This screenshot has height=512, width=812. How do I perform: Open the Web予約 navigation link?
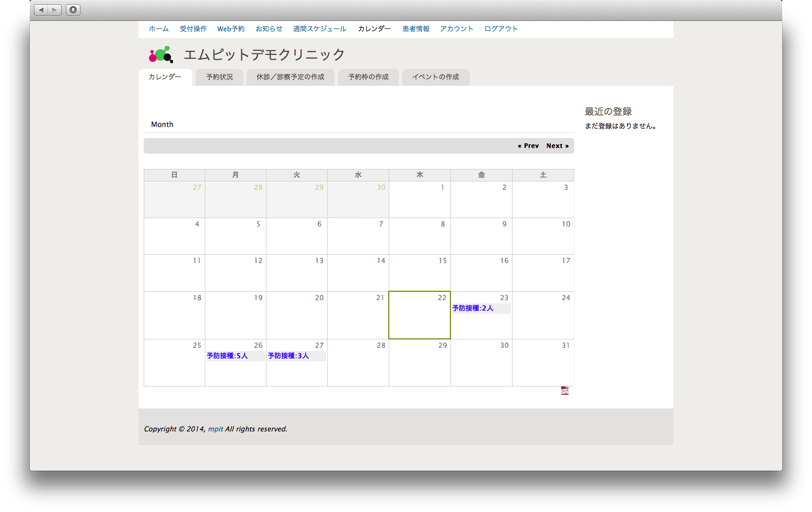231,29
